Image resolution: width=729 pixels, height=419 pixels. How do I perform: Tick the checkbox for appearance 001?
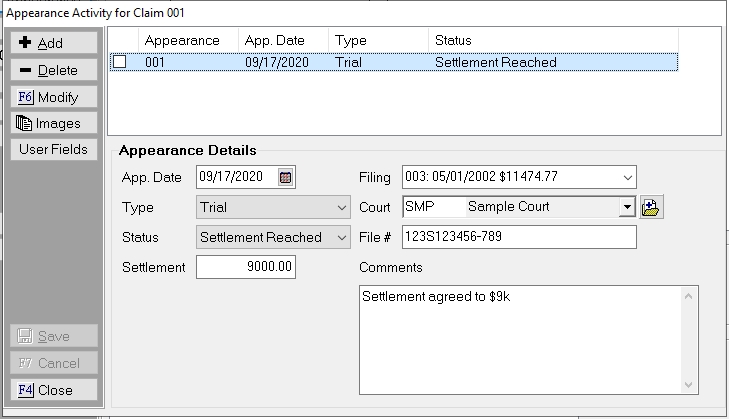pos(120,62)
